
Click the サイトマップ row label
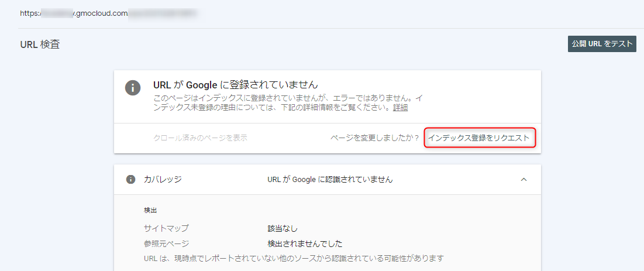(x=166, y=228)
